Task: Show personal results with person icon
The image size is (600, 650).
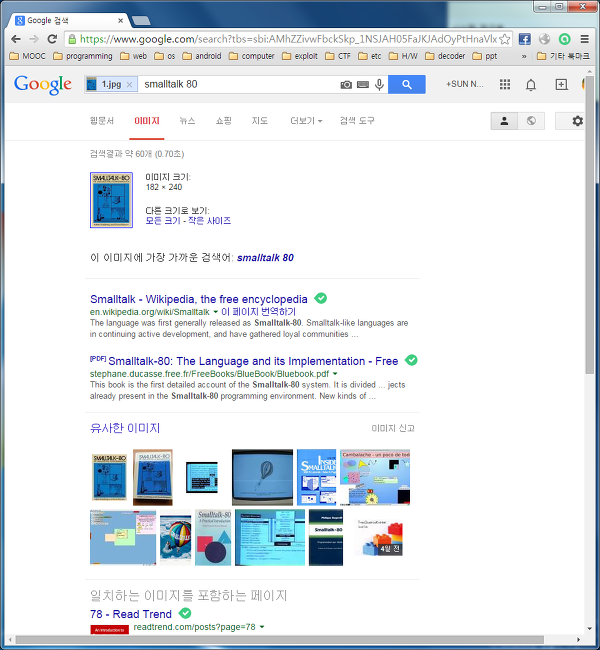Action: tap(504, 121)
